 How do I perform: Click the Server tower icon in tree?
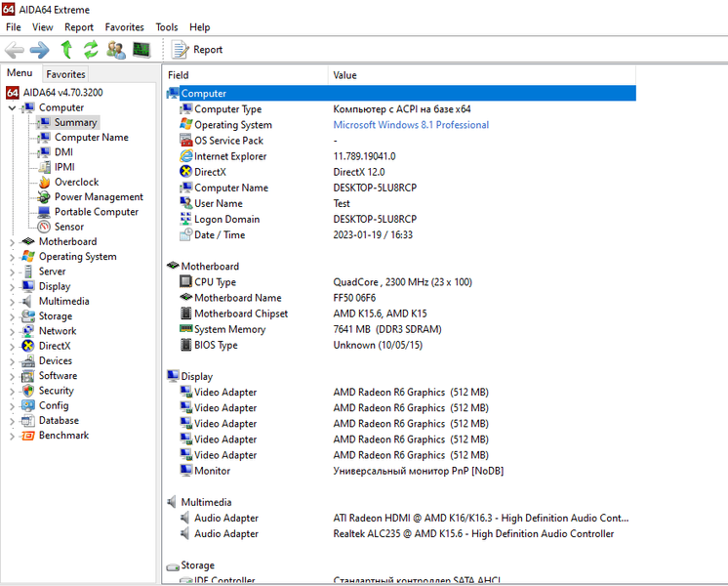pyautogui.click(x=28, y=272)
